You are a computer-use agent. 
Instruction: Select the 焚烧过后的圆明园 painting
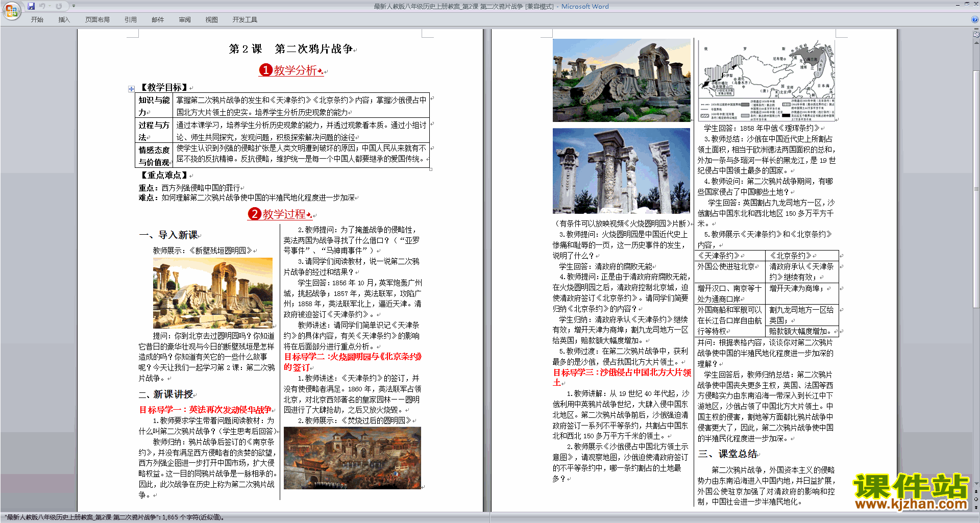[x=352, y=458]
